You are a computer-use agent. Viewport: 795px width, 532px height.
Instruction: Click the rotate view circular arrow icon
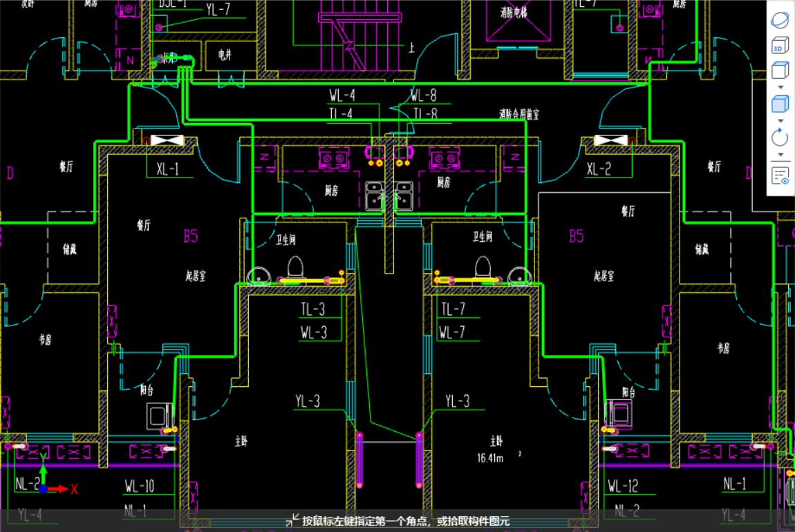[780, 137]
